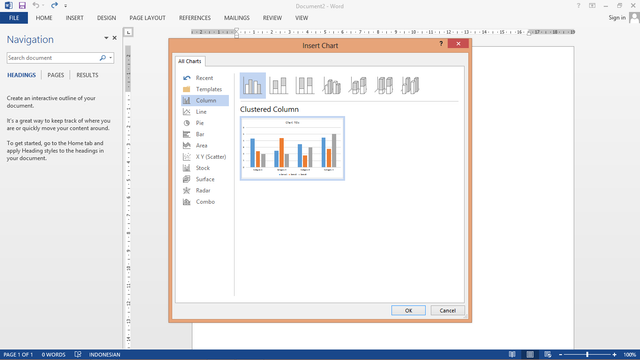Select the Stacked Column chart subtype icon

(278, 86)
